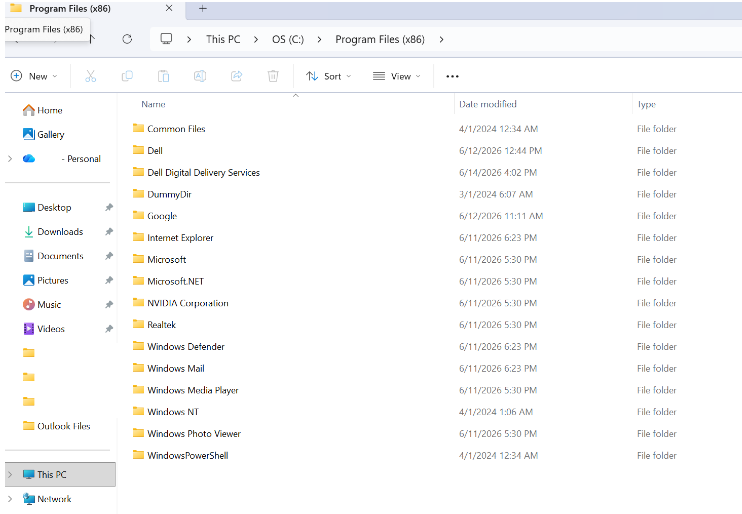Click the PC monitor icon in address bar
Image resolution: width=742 pixels, height=514 pixels.
(166, 39)
